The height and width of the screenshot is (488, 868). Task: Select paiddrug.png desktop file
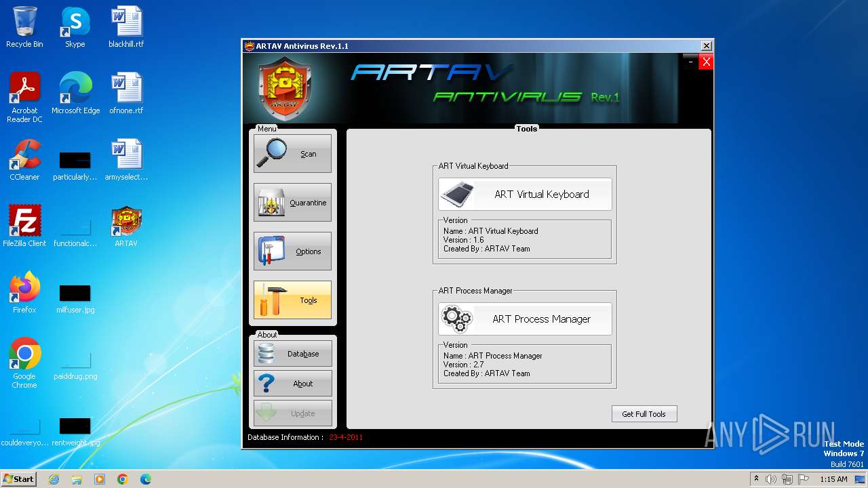coord(75,365)
